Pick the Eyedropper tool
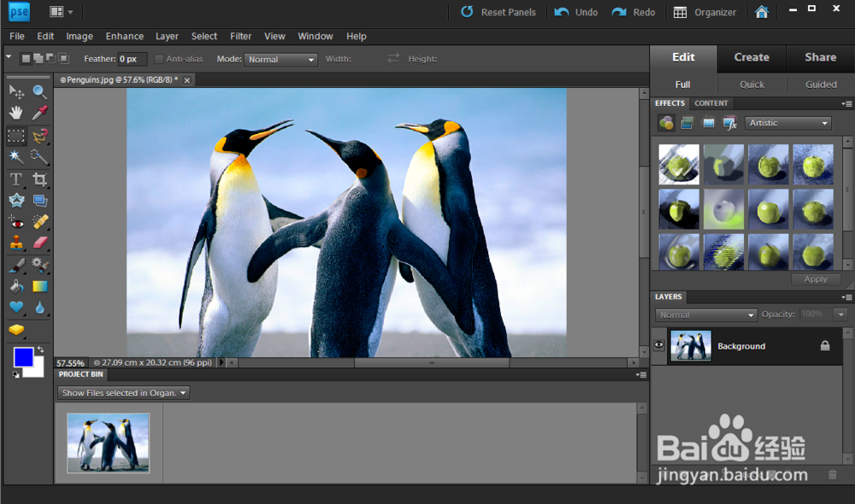Screen dimensions: 855x504 [39, 113]
